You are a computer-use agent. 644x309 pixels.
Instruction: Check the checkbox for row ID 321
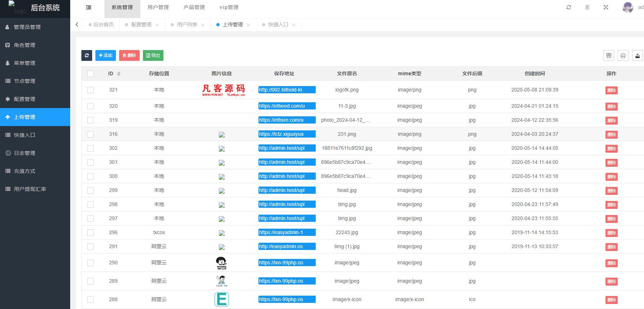point(90,90)
